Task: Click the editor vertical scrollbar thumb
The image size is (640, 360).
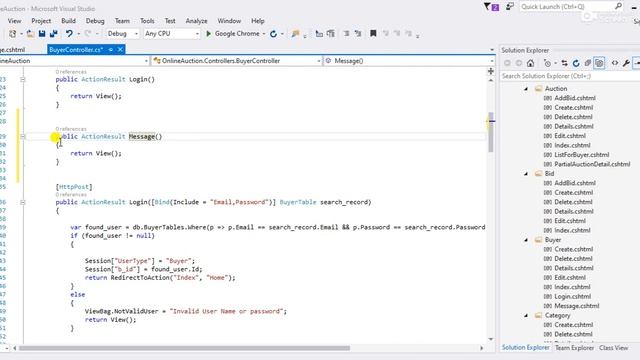Action: [491, 132]
